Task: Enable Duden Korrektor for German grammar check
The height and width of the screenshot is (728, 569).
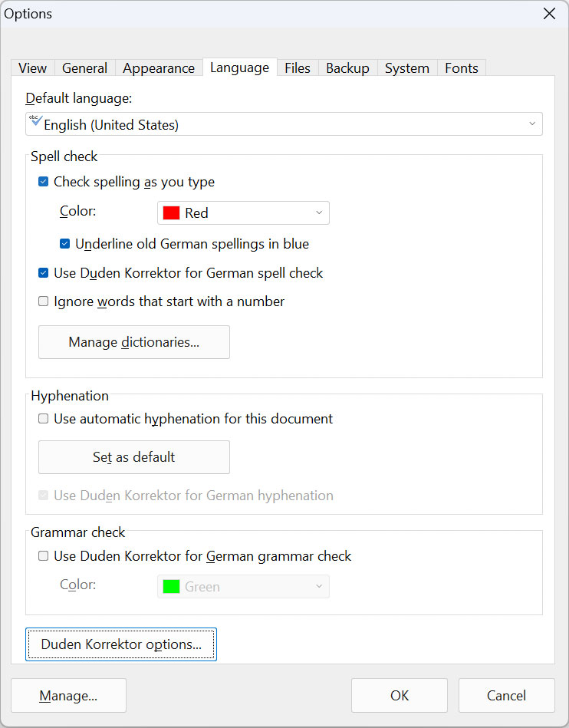Action: [x=44, y=556]
